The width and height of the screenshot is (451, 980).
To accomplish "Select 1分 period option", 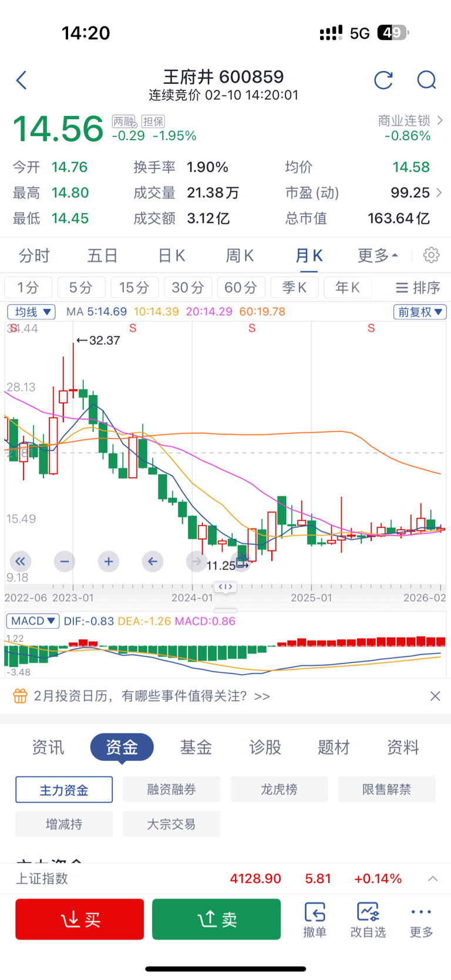I will point(28,287).
